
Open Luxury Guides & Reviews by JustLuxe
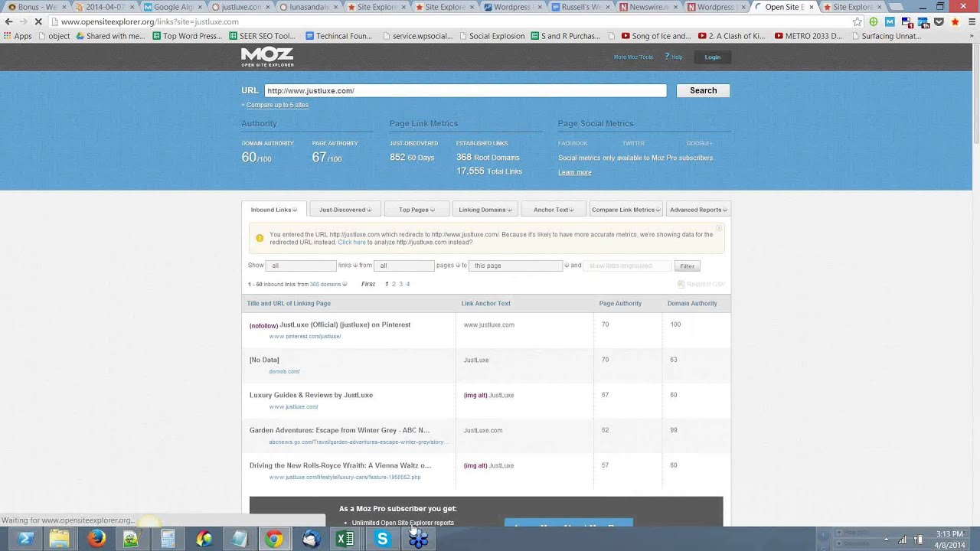point(311,395)
